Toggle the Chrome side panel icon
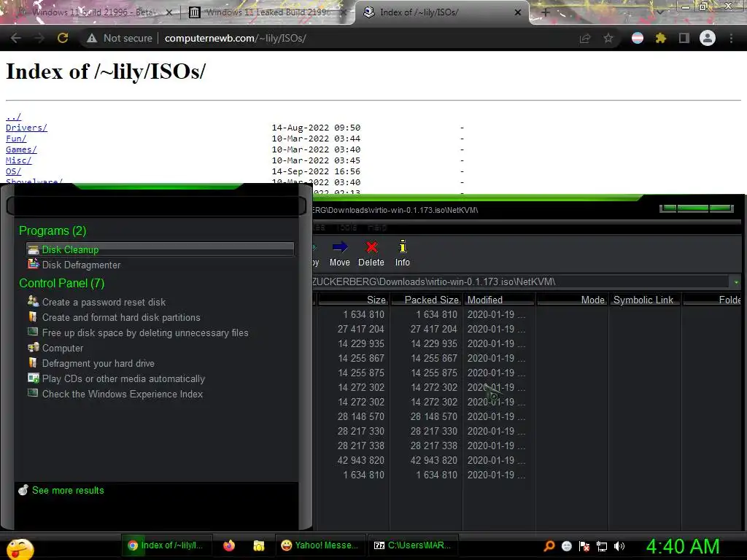This screenshot has height=560, width=747. click(x=684, y=38)
